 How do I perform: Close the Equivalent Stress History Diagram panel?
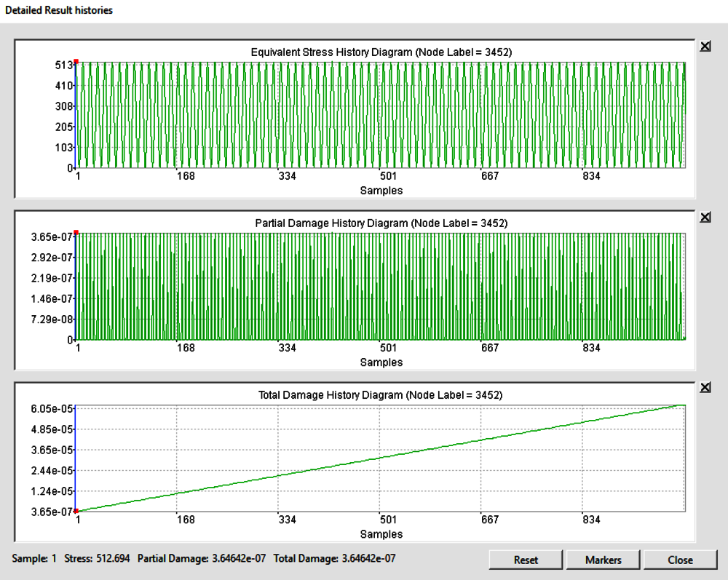point(705,45)
